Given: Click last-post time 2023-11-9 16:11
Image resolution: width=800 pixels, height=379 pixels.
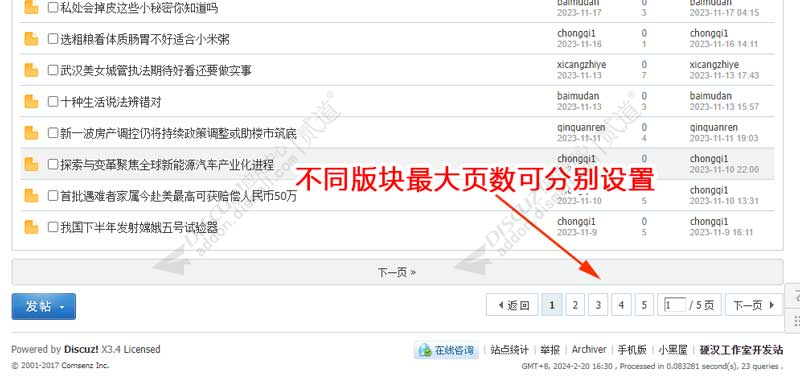Looking at the screenshot, I should pyautogui.click(x=721, y=232).
